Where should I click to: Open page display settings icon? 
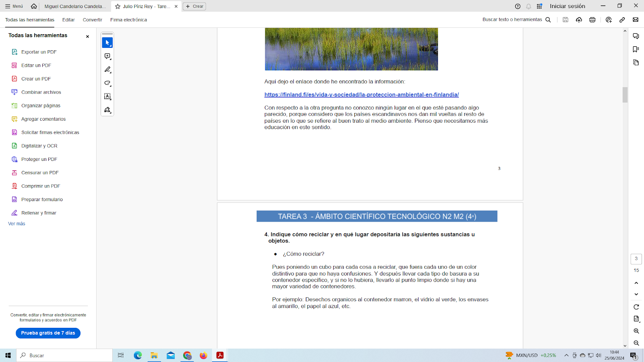coord(636,319)
